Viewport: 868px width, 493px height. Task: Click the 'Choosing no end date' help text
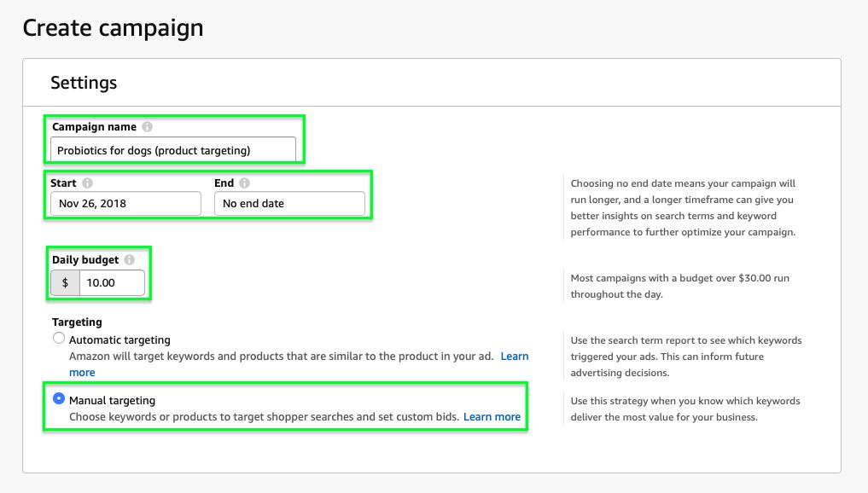click(x=683, y=207)
